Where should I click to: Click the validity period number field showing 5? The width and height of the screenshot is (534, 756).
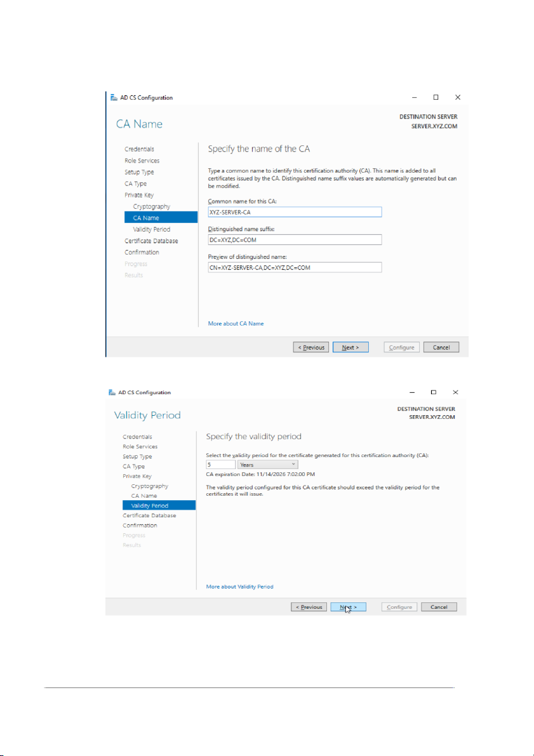point(220,465)
